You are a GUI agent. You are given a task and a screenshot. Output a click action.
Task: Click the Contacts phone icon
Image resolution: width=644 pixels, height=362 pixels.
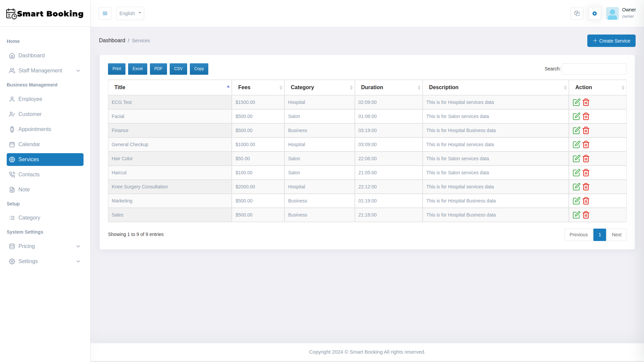click(x=12, y=174)
